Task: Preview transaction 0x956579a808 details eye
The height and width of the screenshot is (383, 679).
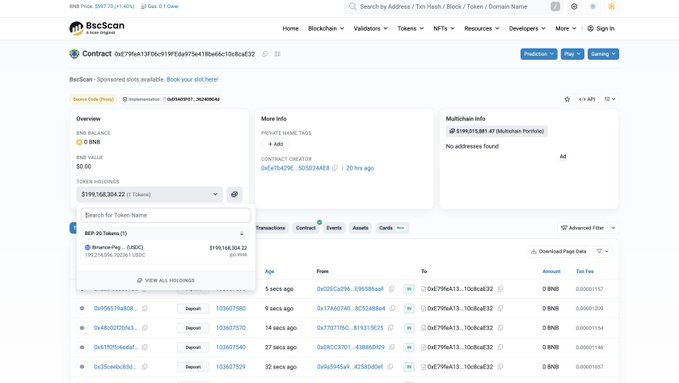Action: pos(82,308)
